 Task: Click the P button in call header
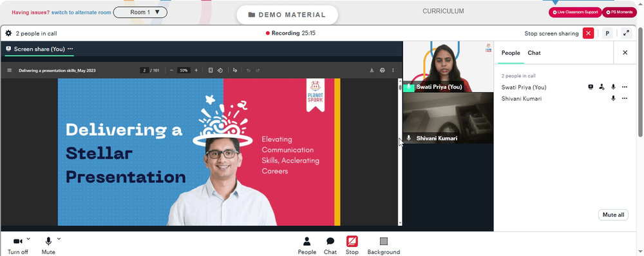click(x=607, y=34)
